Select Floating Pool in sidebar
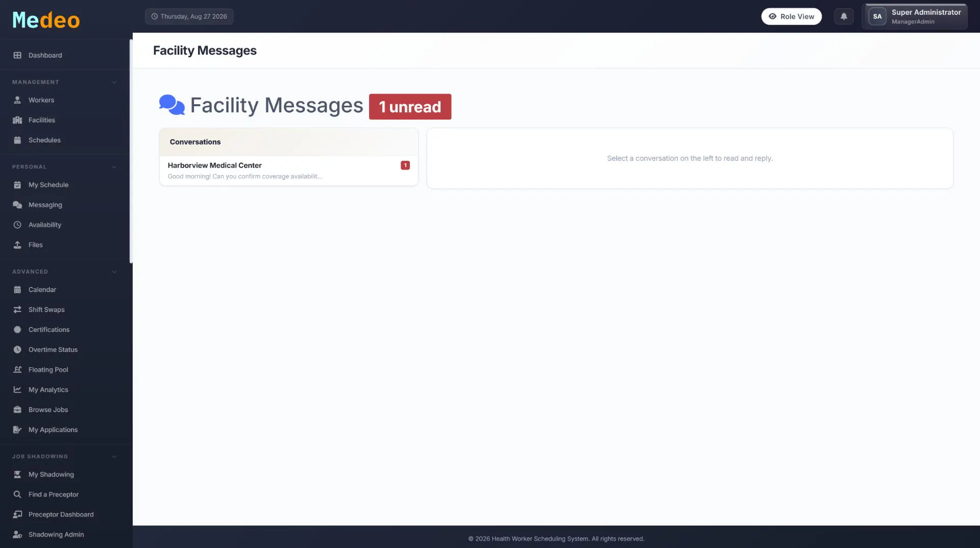Image resolution: width=980 pixels, height=548 pixels. (65, 370)
